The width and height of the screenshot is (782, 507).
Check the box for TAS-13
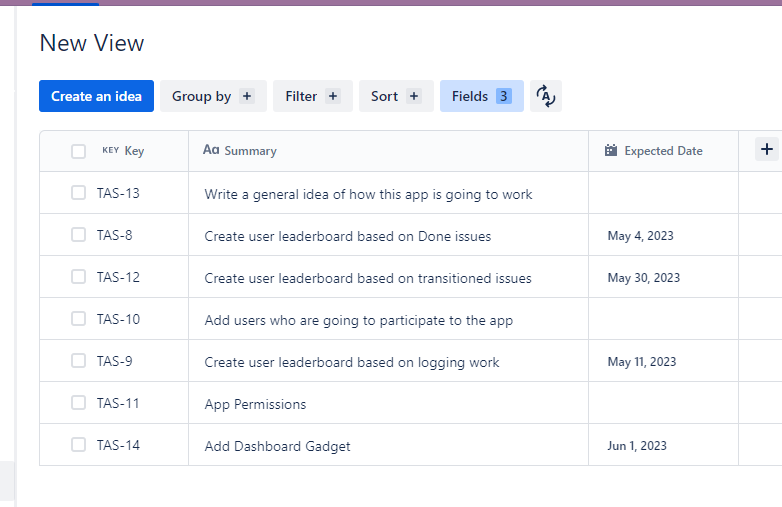click(78, 192)
